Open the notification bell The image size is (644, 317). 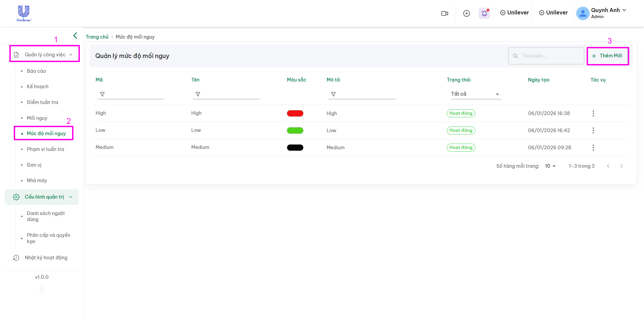pyautogui.click(x=484, y=13)
